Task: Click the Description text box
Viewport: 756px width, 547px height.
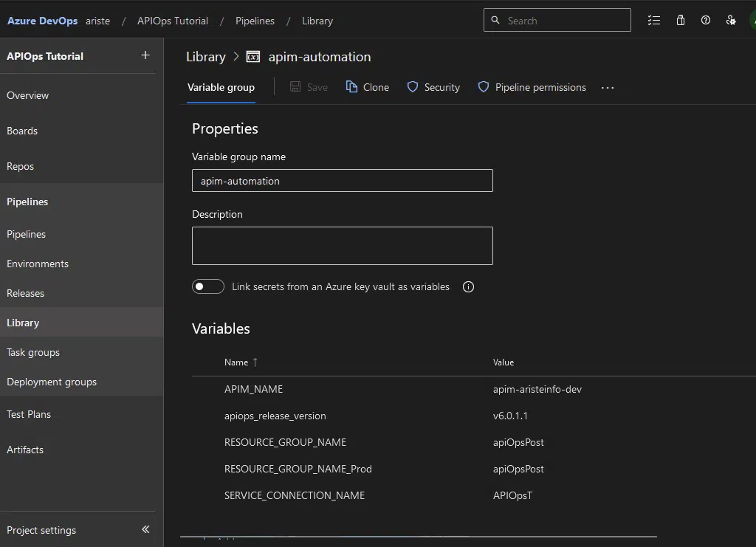Action: pos(342,245)
